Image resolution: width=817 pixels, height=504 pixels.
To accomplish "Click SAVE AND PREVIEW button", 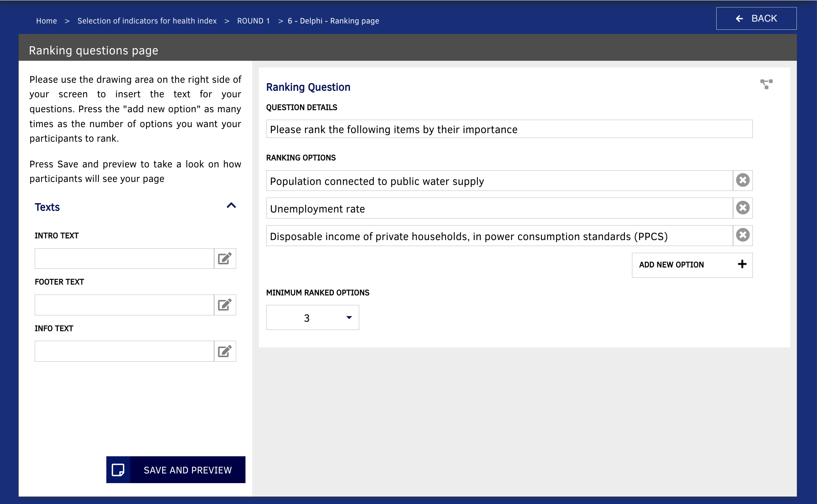I will point(176,470).
